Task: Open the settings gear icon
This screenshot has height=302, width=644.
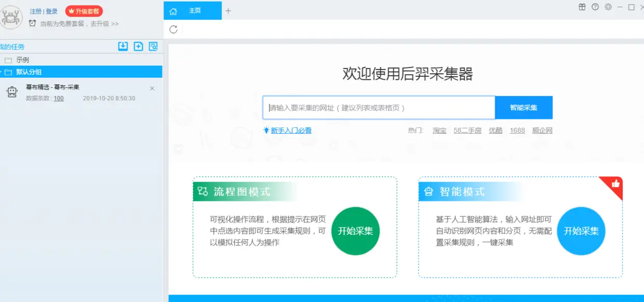Action: click(x=608, y=7)
